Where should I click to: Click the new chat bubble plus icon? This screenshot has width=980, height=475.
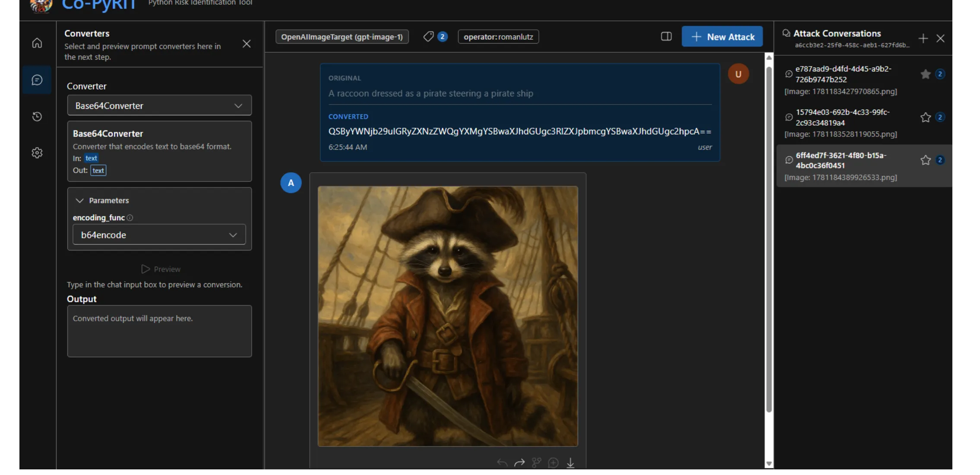click(x=553, y=463)
